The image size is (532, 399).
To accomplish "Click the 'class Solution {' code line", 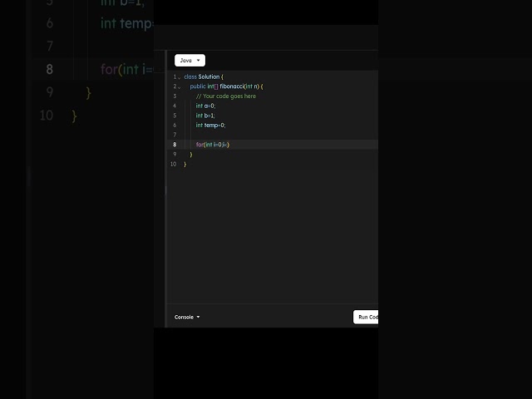I will pyautogui.click(x=204, y=76).
